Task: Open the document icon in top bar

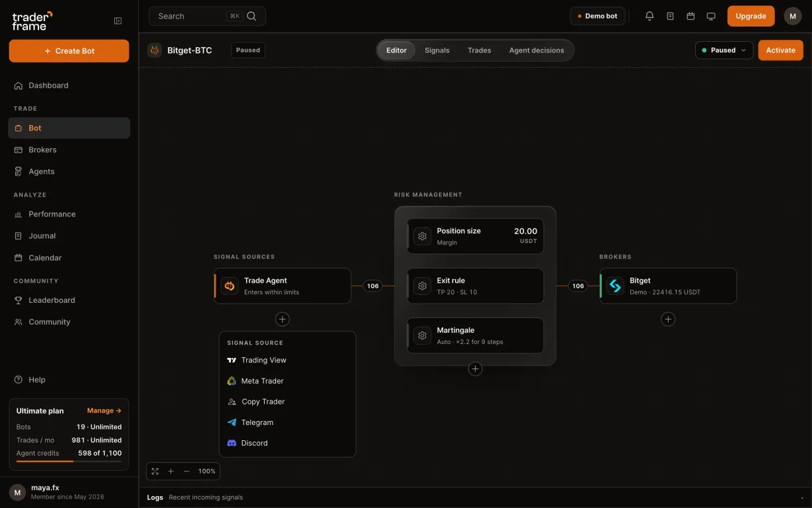Action: [x=670, y=16]
